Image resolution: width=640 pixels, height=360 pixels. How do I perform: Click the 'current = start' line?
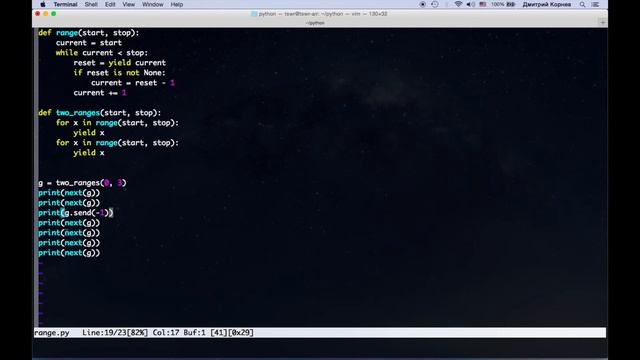tap(89, 43)
